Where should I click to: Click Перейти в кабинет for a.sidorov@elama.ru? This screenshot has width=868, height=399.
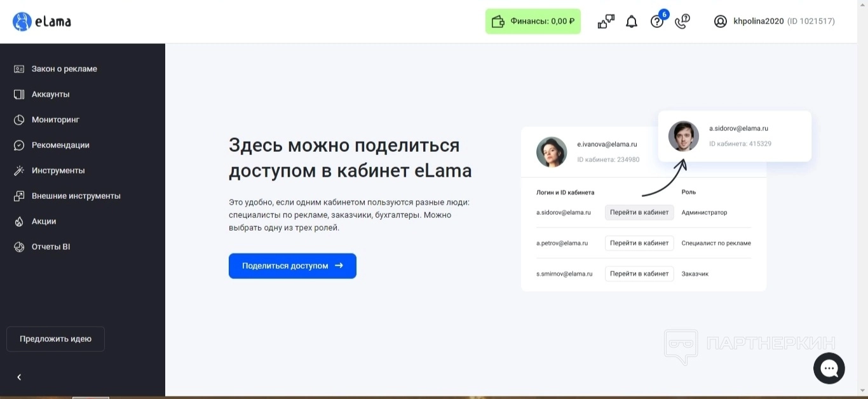pos(639,212)
